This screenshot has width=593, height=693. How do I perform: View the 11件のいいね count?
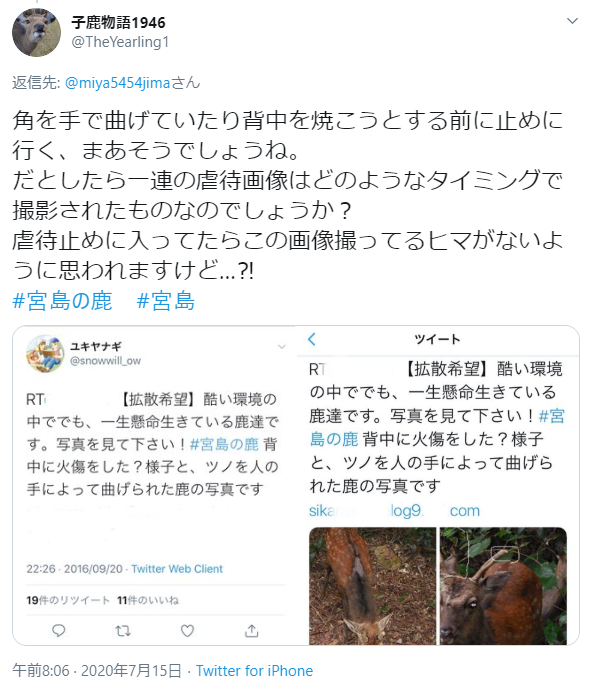148,600
